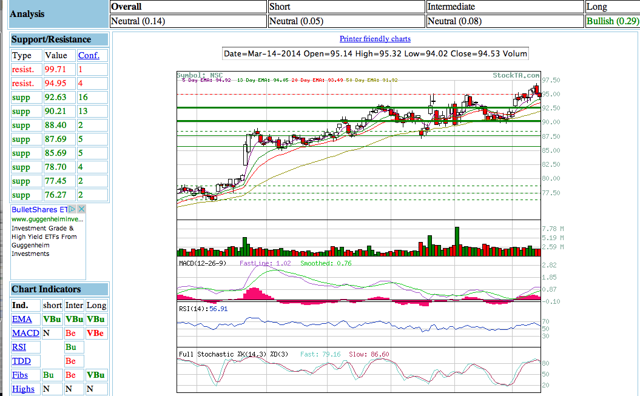Image resolution: width=640 pixels, height=396 pixels.
Task: Open the TDD indicator link
Action: (x=21, y=361)
